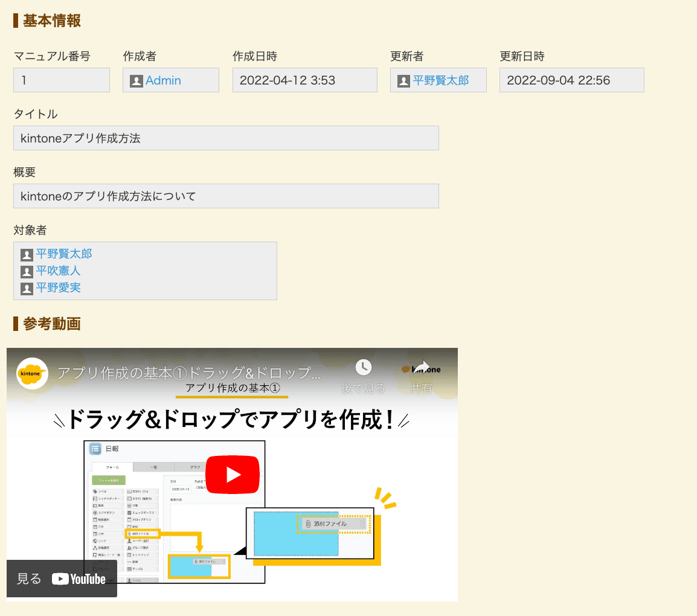697x616 pixels.
Task: Click the 参考動画 section heading
Action: pos(51,324)
